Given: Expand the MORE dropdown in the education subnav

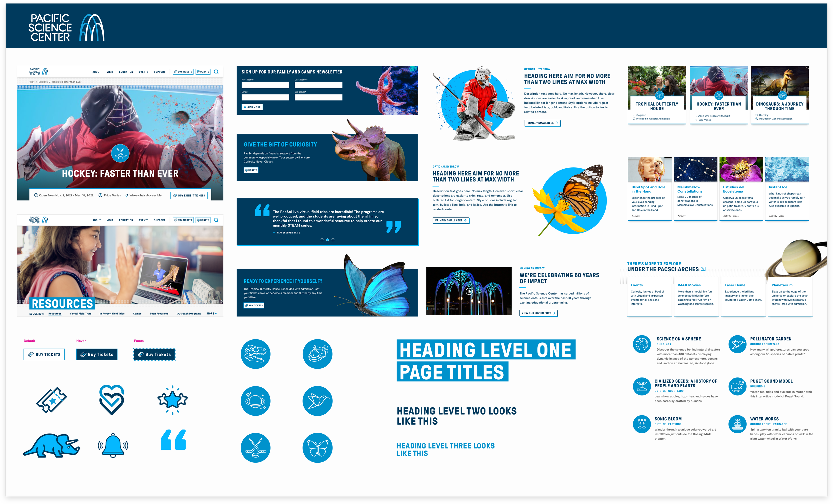Looking at the screenshot, I should [x=212, y=314].
